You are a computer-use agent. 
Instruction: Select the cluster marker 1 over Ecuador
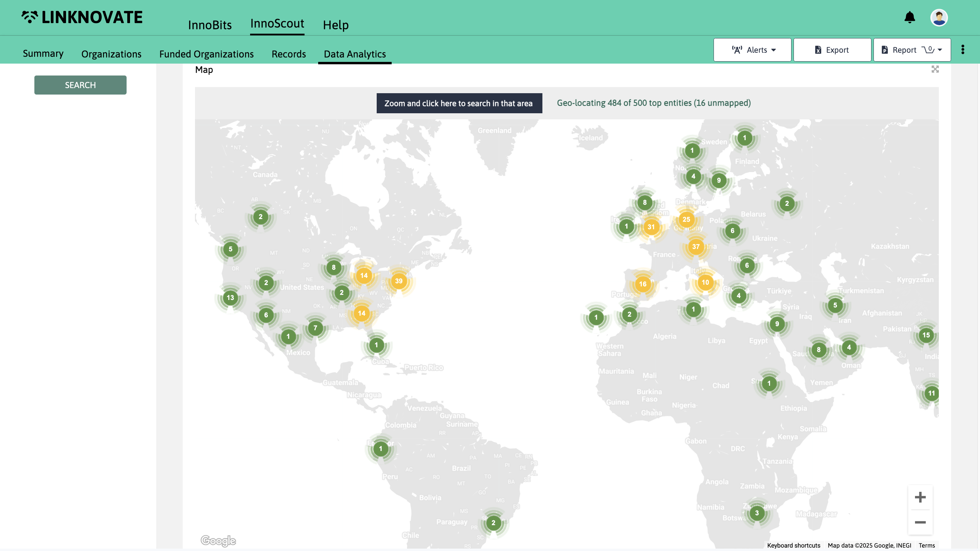pyautogui.click(x=381, y=449)
